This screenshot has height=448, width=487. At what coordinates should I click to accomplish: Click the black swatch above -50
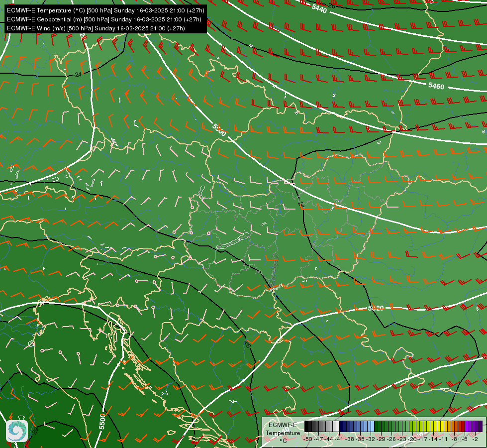[x=306, y=426]
